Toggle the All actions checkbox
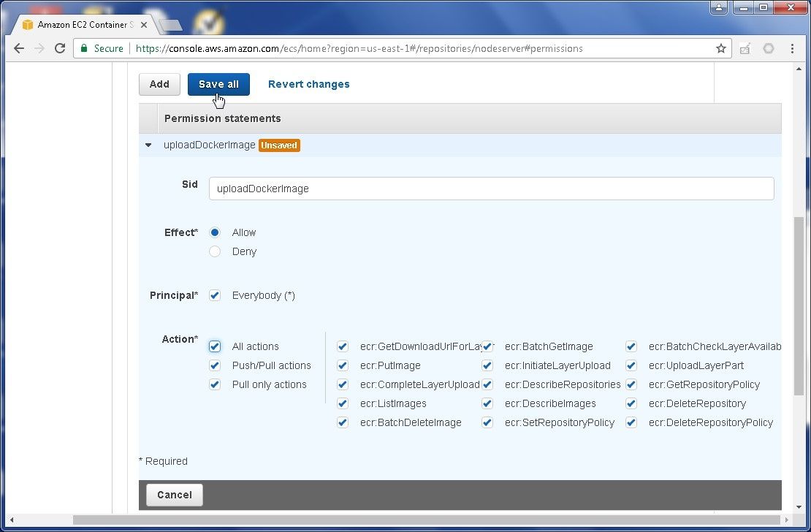Image resolution: width=811 pixels, height=532 pixels. pyautogui.click(x=215, y=346)
